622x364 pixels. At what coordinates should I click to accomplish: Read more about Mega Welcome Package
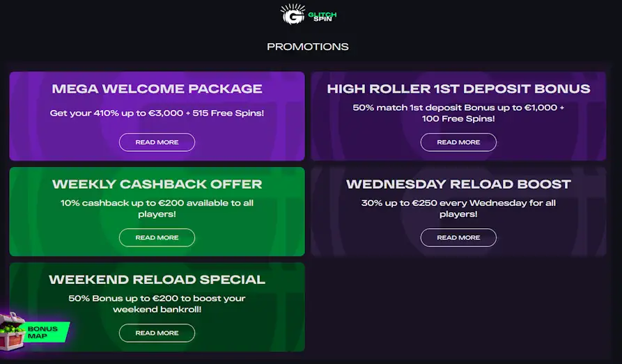[x=157, y=143]
